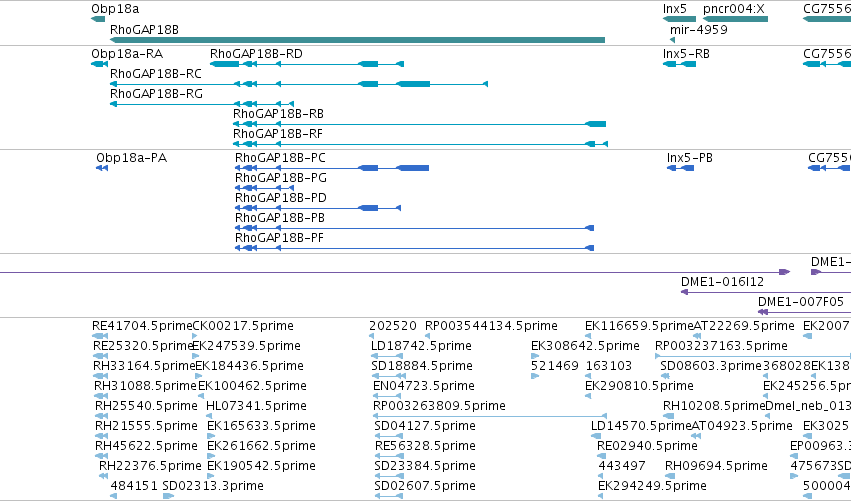Click the EK165633.5prime EST label
The width and height of the screenshot is (851, 501).
pos(261,427)
